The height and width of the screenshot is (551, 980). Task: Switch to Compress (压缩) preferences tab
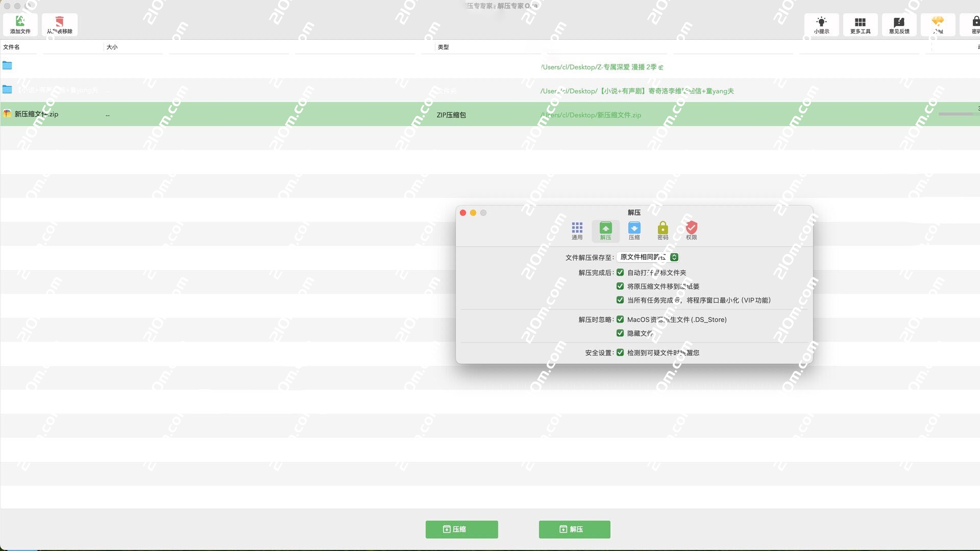tap(634, 231)
